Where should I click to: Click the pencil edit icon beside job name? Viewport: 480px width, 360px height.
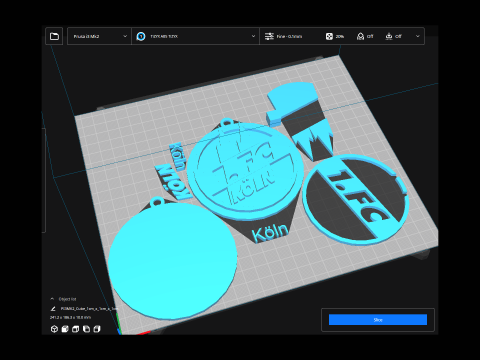pyautogui.click(x=53, y=309)
